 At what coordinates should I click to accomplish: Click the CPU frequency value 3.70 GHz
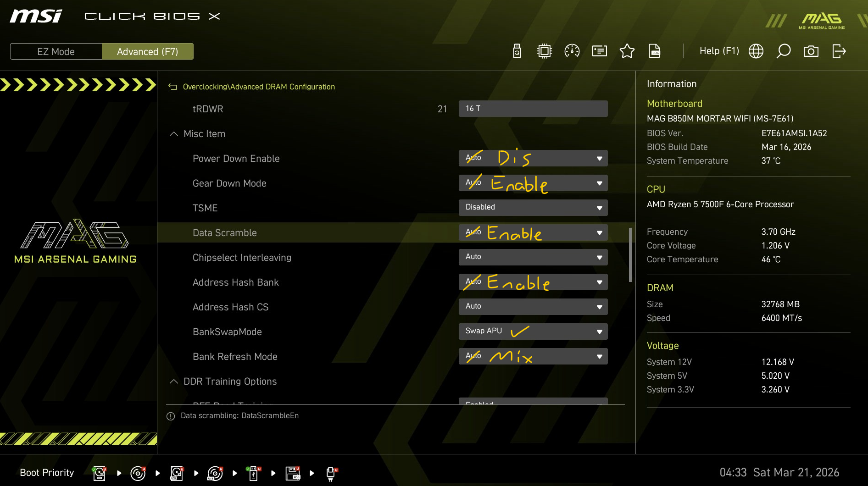point(779,232)
